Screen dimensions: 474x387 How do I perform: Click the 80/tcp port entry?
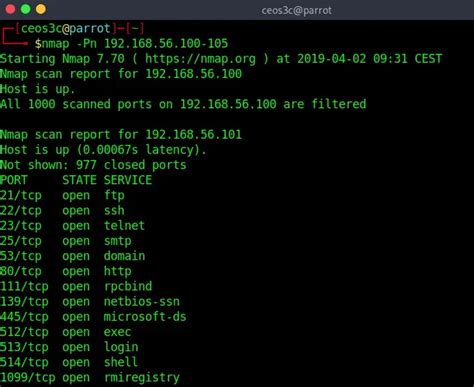tap(21, 271)
